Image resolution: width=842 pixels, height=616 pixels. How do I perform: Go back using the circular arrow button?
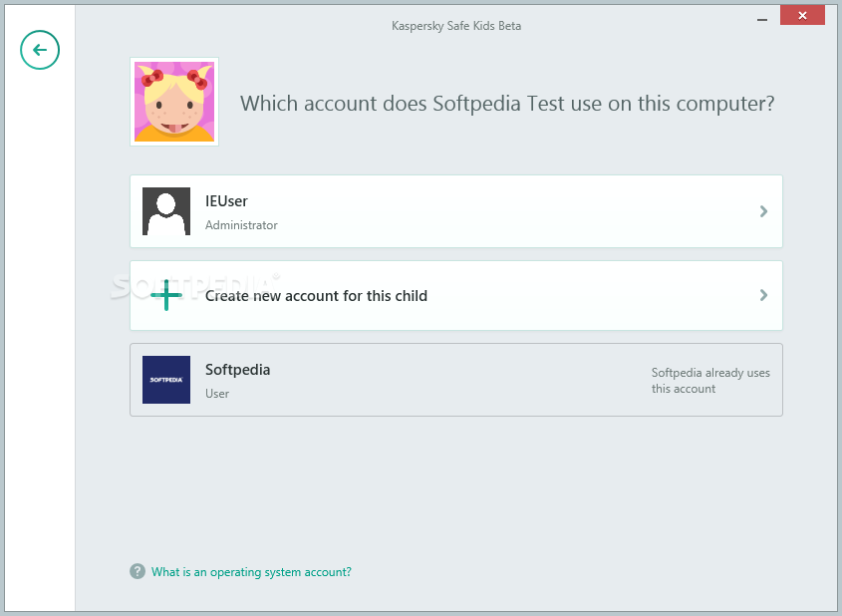(40, 50)
